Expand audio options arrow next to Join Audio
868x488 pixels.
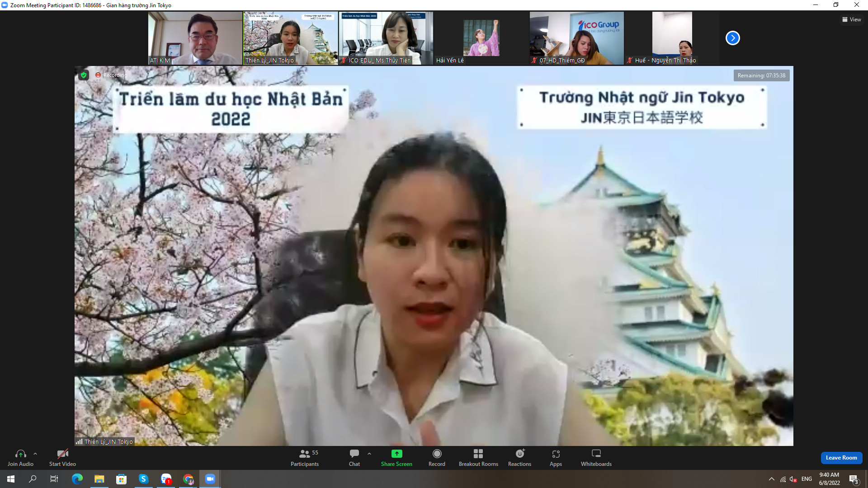tap(35, 454)
